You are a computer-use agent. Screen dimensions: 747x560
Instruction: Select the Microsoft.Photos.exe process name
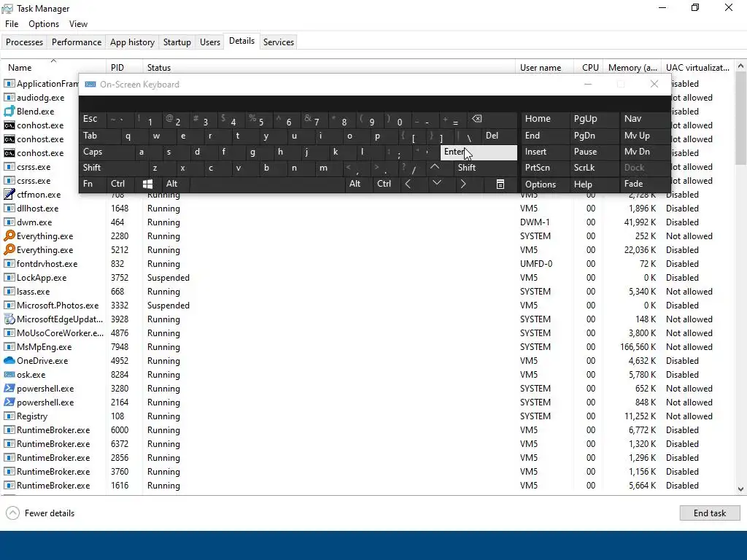58,306
